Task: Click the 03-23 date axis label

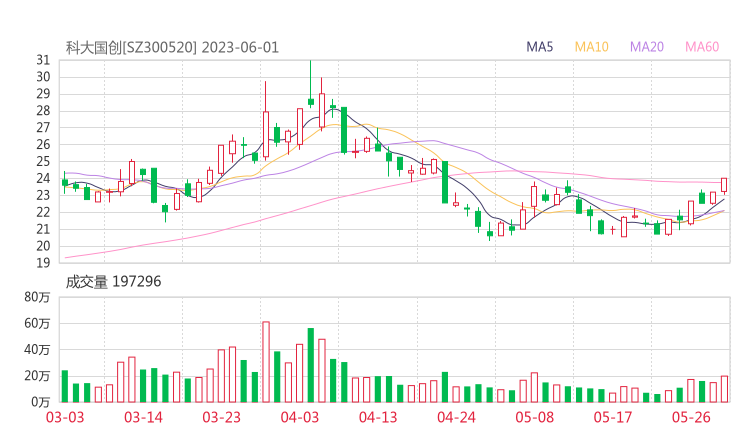Action: pos(221,417)
